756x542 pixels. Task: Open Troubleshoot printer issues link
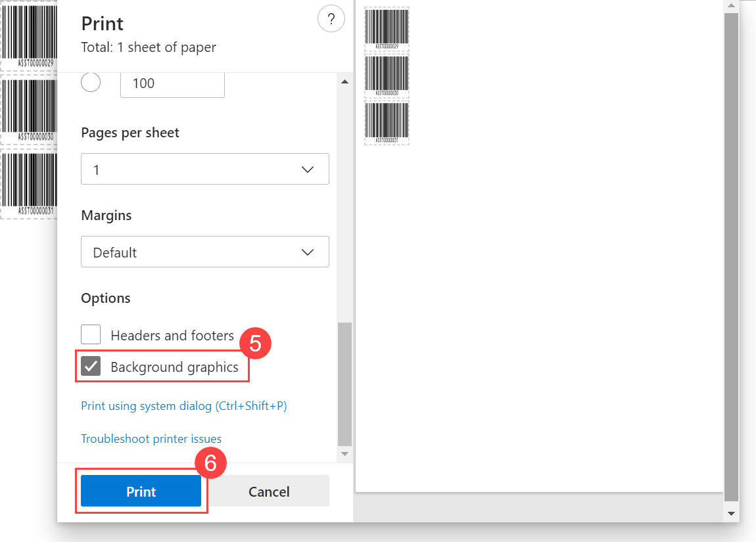click(x=151, y=439)
